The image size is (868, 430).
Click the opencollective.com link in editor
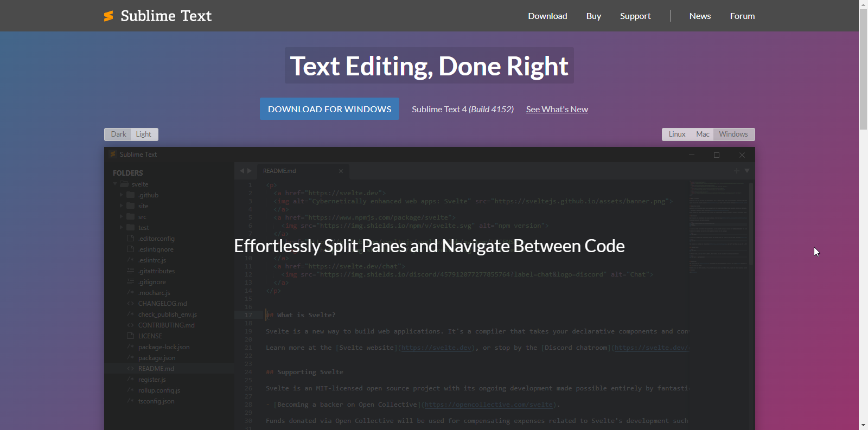pos(489,405)
